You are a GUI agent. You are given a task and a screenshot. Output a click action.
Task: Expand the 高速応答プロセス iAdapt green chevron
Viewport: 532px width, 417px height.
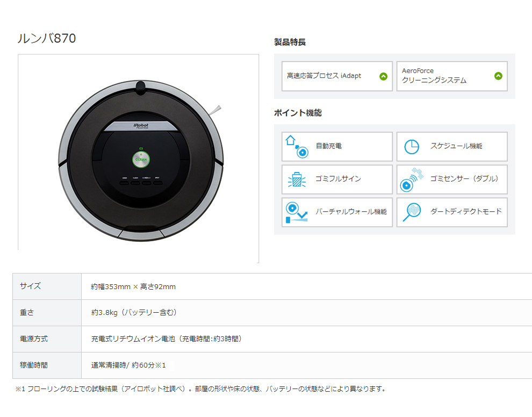tap(383, 76)
